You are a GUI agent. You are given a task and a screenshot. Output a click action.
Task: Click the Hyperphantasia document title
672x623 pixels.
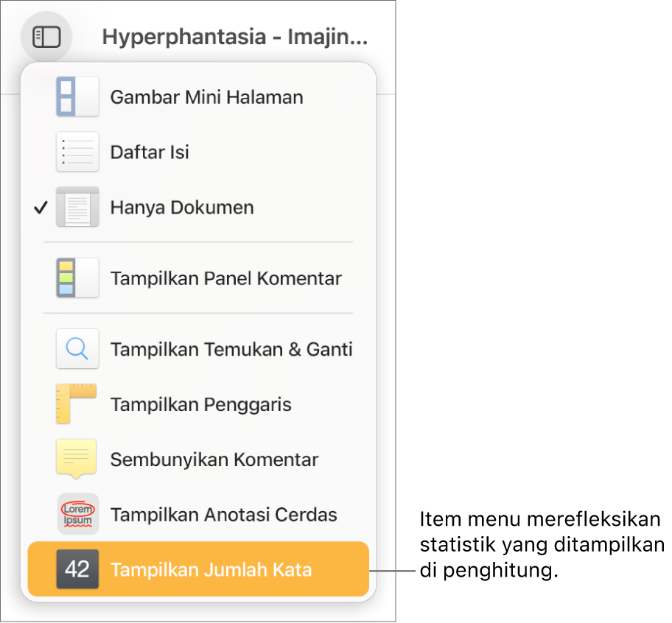pyautogui.click(x=235, y=38)
